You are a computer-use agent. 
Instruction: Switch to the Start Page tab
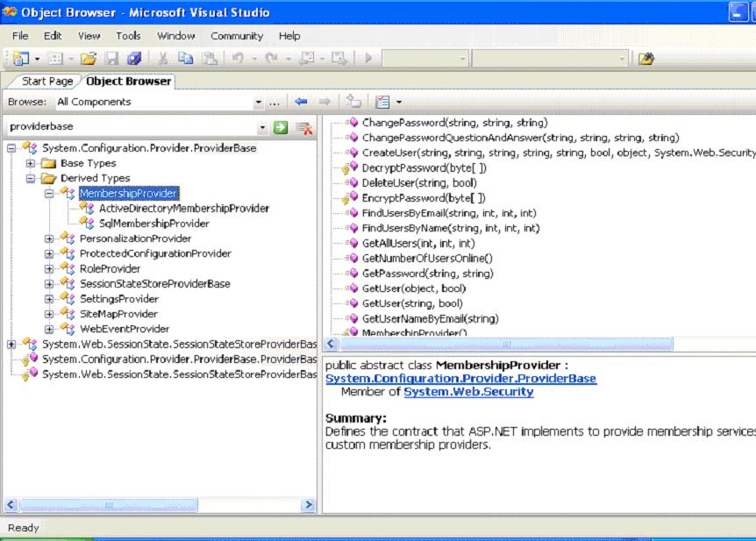(47, 82)
